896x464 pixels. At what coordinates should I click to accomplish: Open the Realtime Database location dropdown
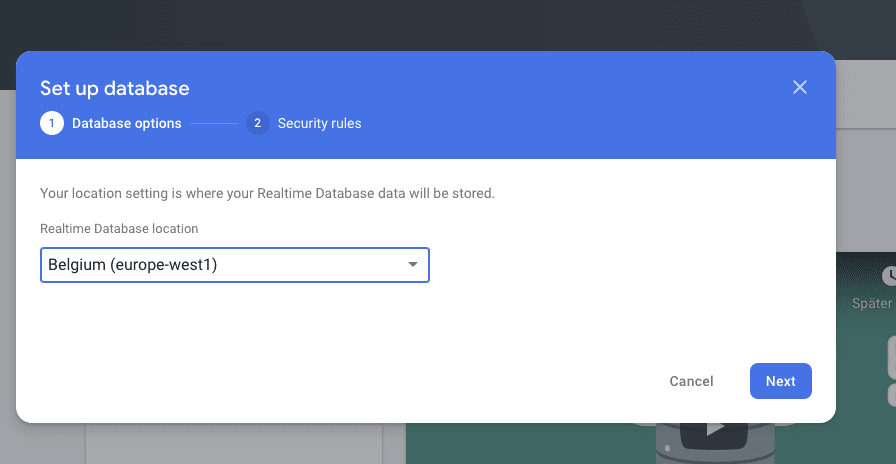click(234, 265)
